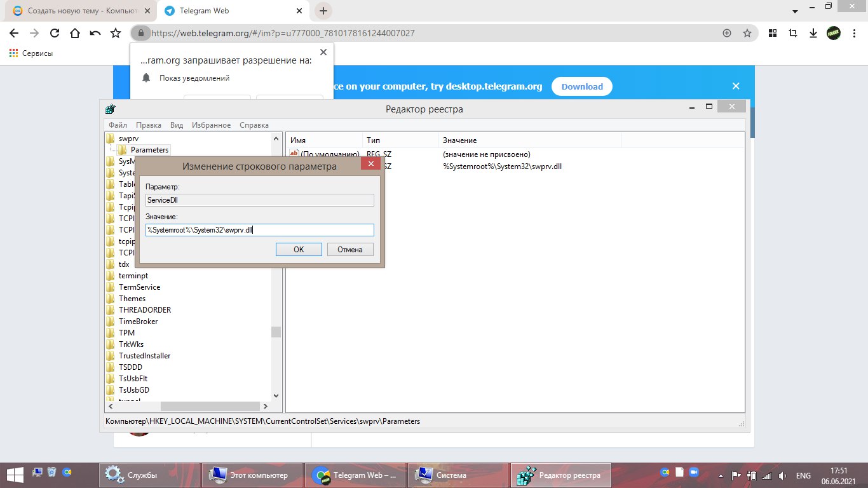Click the ab icon of the (По умолчанию) value
Viewport: 868px width, 488px height.
click(294, 154)
